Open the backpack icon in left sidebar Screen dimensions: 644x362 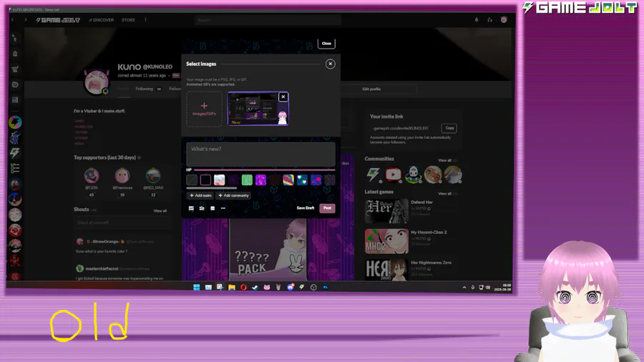point(15,54)
